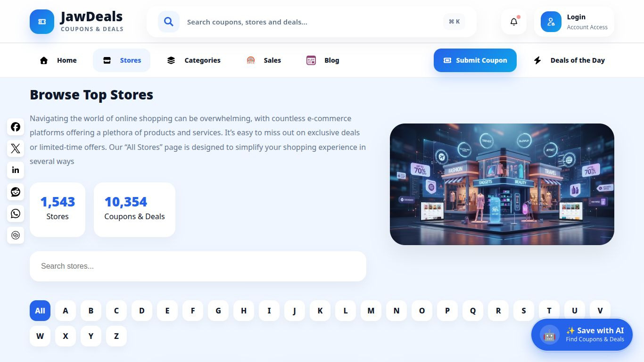This screenshot has width=644, height=362.
Task: Click the search magnifier icon
Action: coord(169,22)
